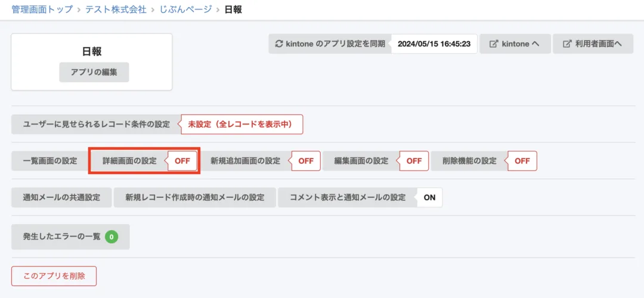Screen dimensions: 644x298
Task: Open 詳細画面の設定
Action: 129,161
